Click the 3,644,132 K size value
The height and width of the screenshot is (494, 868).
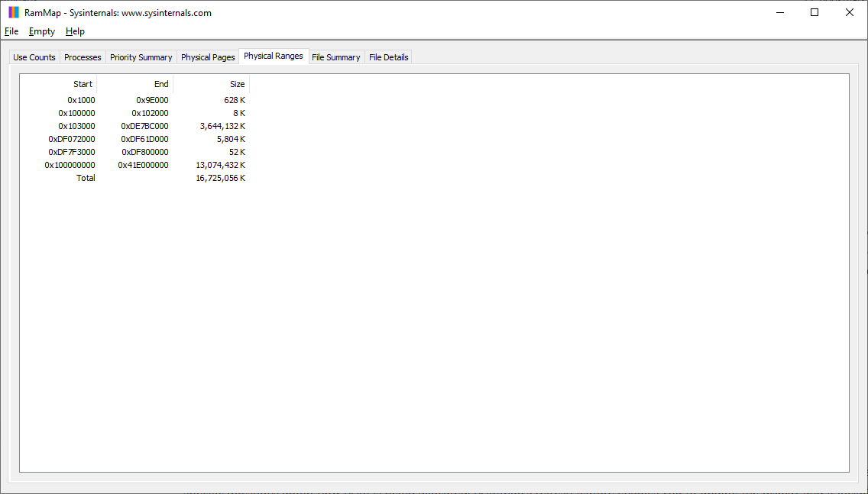(222, 126)
